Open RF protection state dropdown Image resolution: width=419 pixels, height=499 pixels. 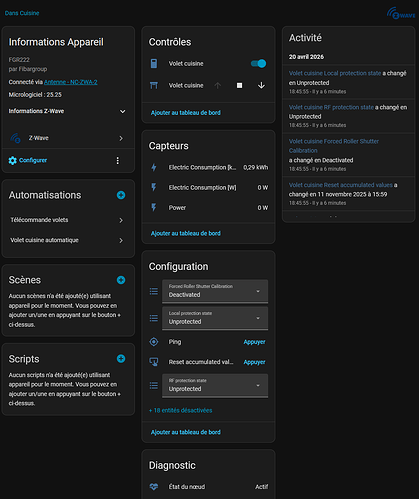click(215, 386)
